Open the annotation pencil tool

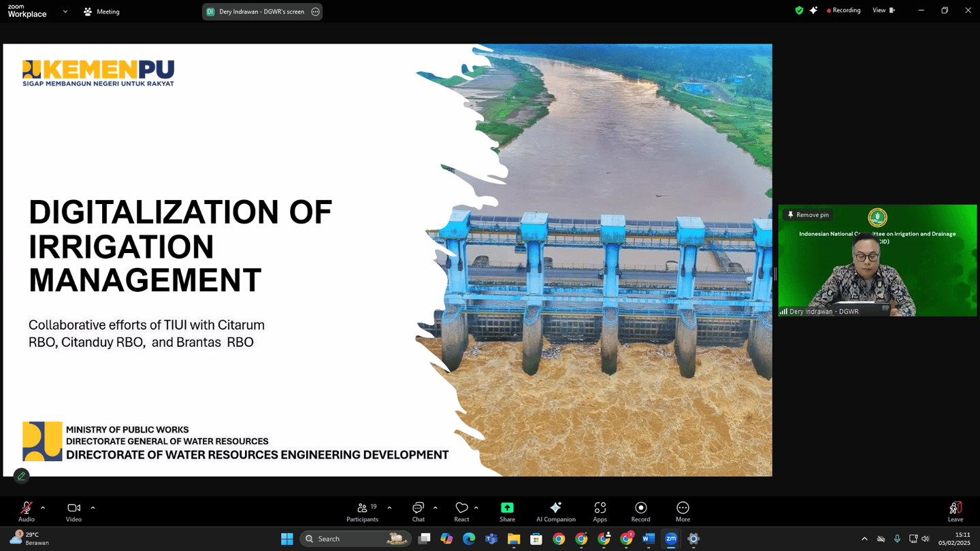pyautogui.click(x=22, y=476)
